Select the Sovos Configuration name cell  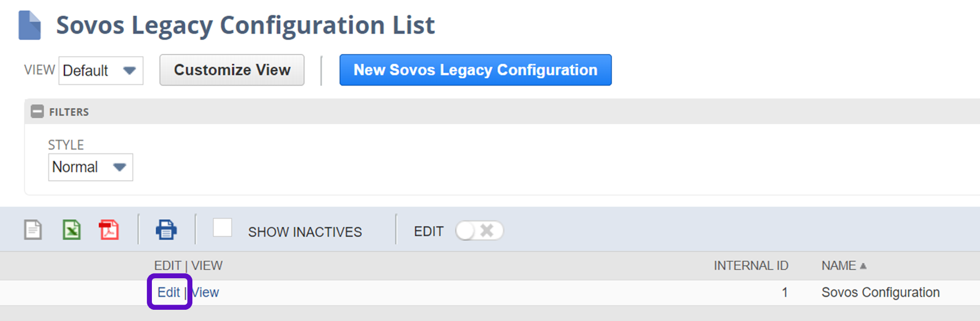(x=880, y=292)
